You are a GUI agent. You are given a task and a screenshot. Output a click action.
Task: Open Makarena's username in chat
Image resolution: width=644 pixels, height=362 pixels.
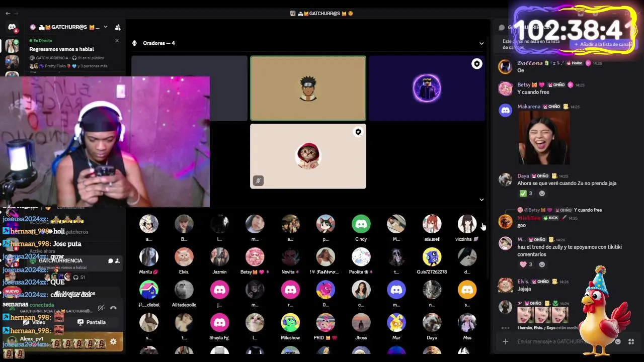click(529, 107)
